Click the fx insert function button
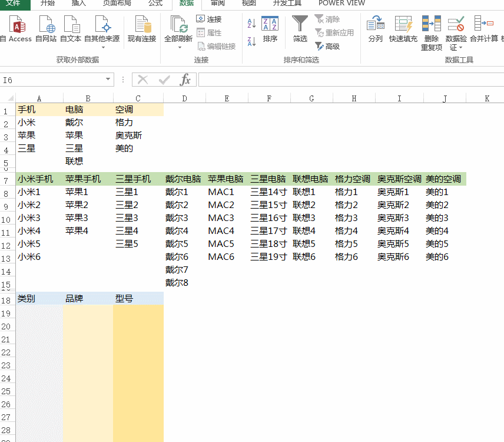The height and width of the screenshot is (442, 504). pyautogui.click(x=185, y=78)
